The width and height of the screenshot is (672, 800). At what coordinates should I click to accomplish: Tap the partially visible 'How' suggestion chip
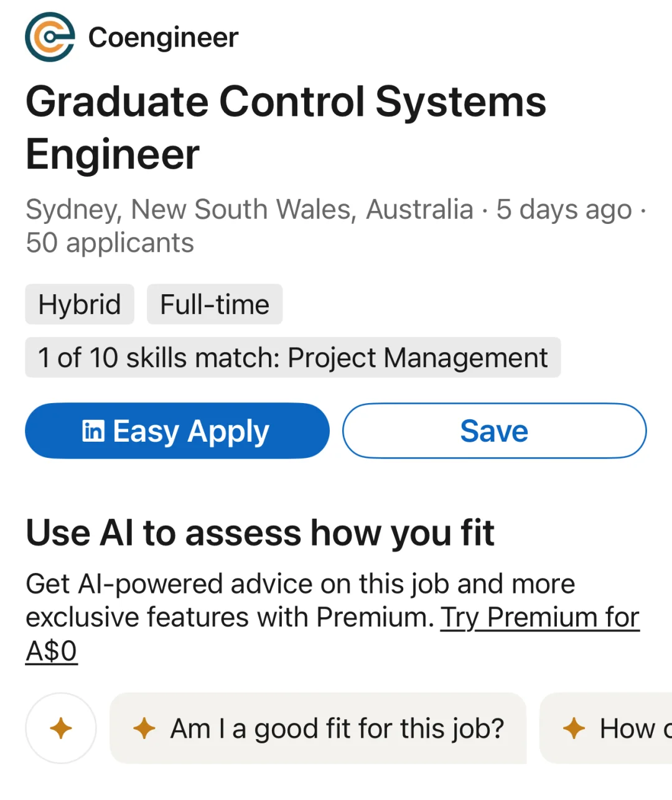click(628, 728)
